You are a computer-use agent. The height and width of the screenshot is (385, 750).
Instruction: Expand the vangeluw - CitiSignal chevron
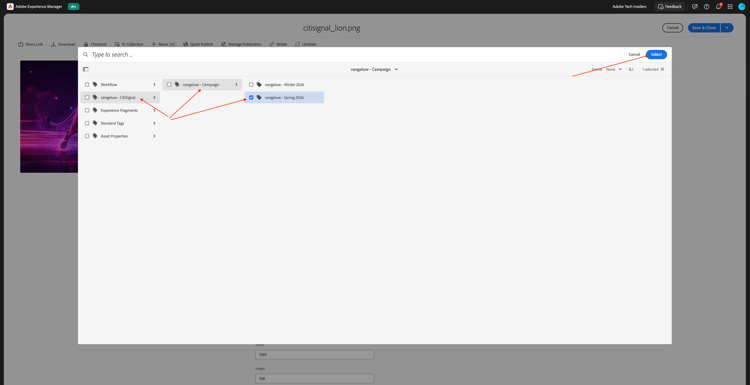tap(154, 98)
